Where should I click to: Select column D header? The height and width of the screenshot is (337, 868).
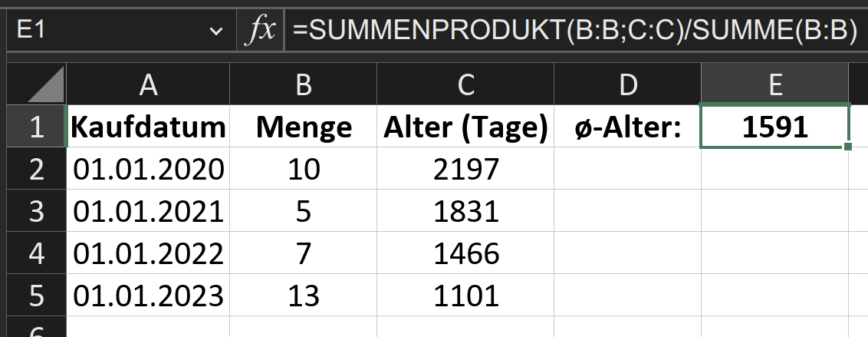[x=628, y=85]
